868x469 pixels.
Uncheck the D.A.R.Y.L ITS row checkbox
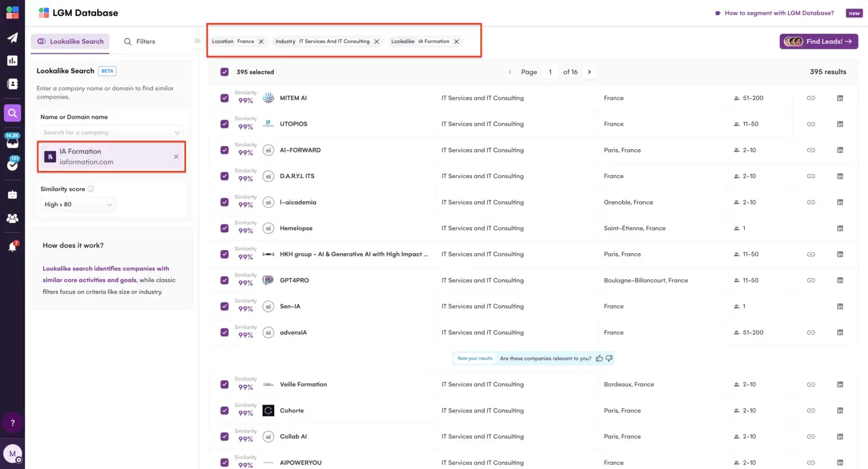(x=224, y=176)
